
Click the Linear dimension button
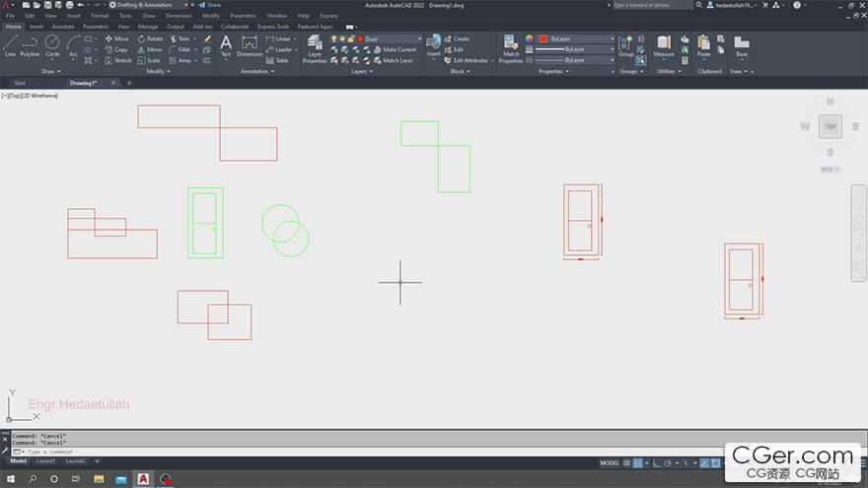click(x=278, y=38)
